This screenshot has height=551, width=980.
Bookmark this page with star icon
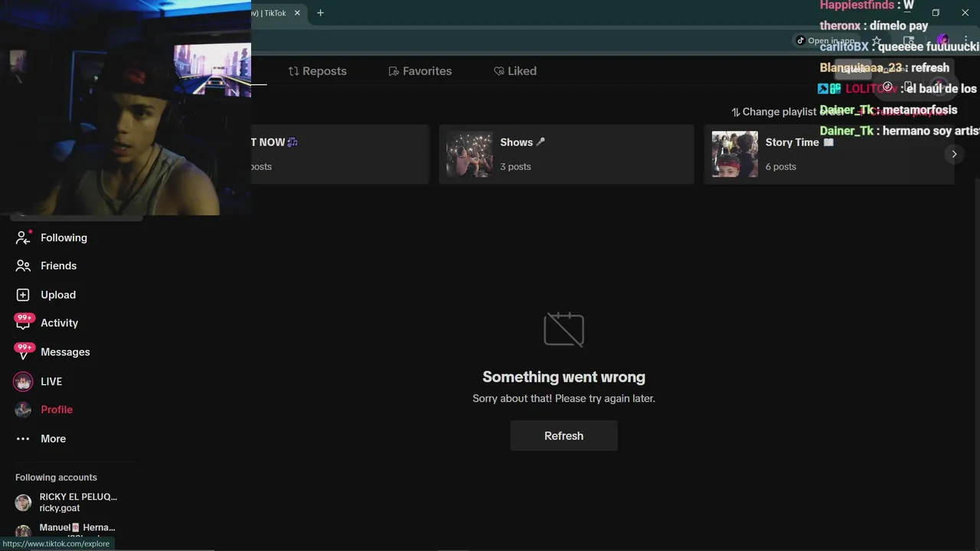[x=877, y=41]
